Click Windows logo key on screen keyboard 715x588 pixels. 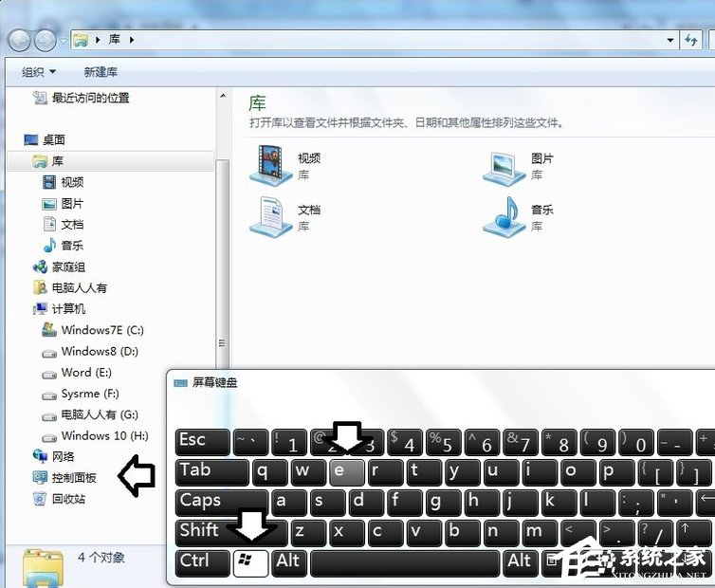coord(250,563)
